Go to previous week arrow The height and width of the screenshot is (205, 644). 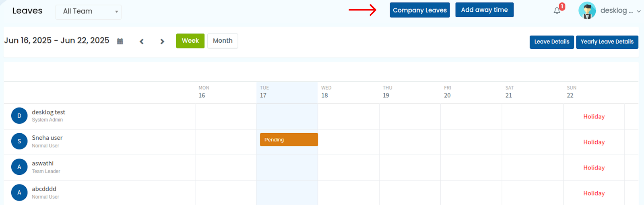coord(142,41)
